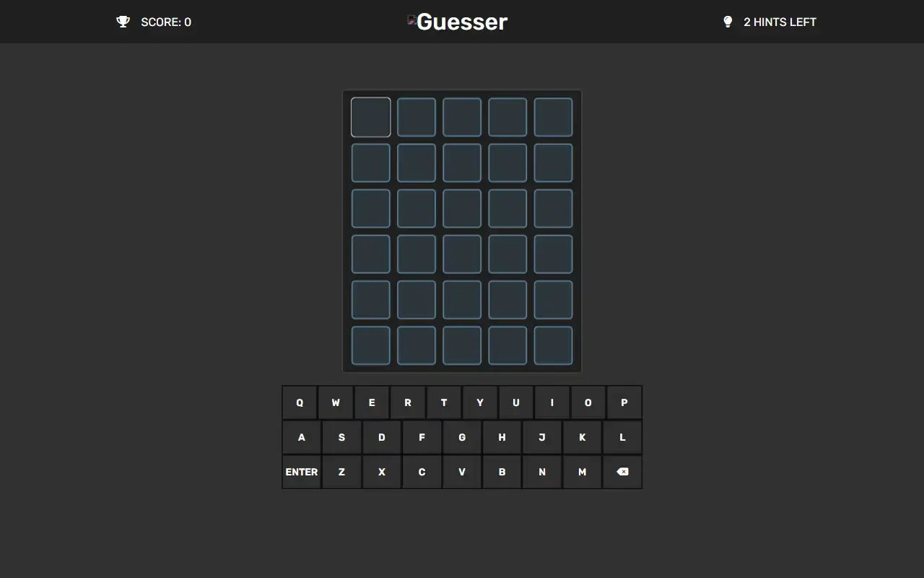Tap the E key on keyboard
Viewport: 924px width, 578px height.
click(372, 402)
